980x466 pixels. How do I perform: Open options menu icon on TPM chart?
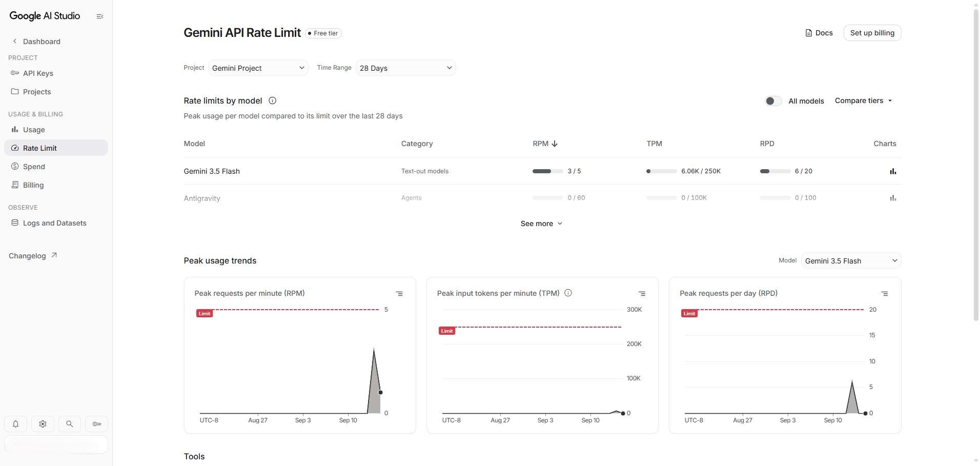point(642,294)
